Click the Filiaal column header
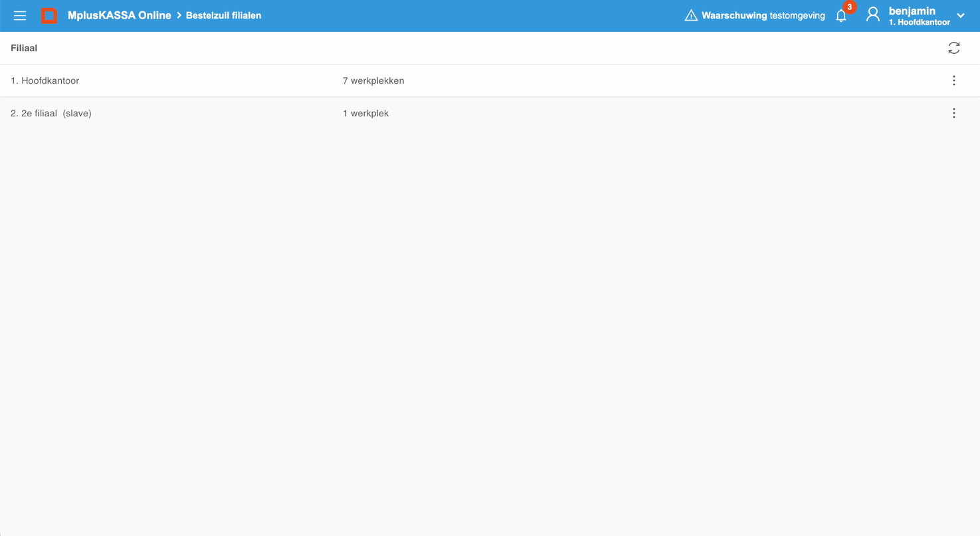Screen dimensions: 980x536 (x=24, y=48)
